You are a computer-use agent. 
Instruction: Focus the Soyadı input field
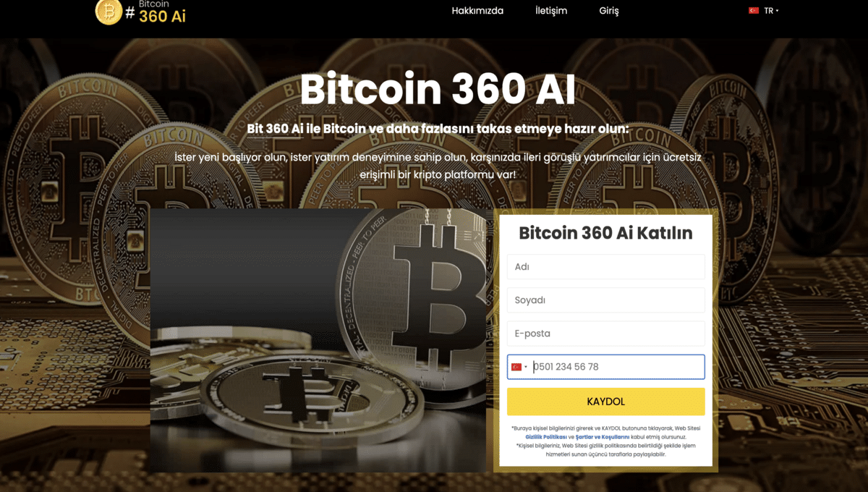point(606,300)
